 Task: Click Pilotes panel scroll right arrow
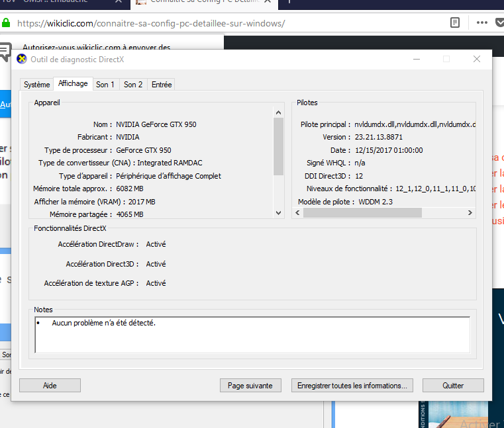tap(470, 212)
